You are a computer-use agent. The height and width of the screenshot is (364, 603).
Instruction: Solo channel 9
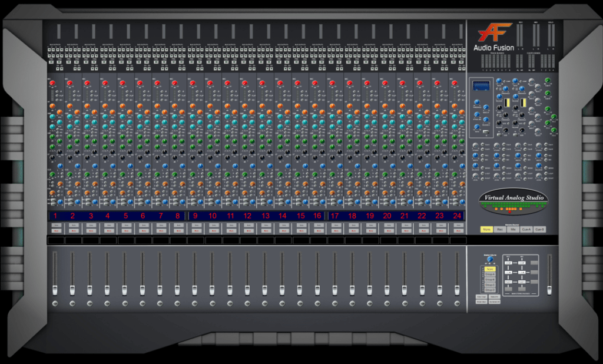click(x=195, y=224)
